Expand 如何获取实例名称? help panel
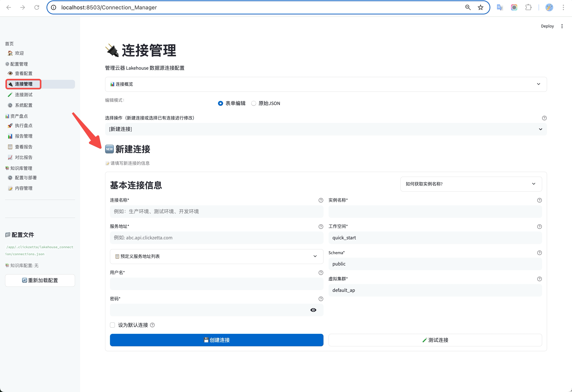 [471, 184]
